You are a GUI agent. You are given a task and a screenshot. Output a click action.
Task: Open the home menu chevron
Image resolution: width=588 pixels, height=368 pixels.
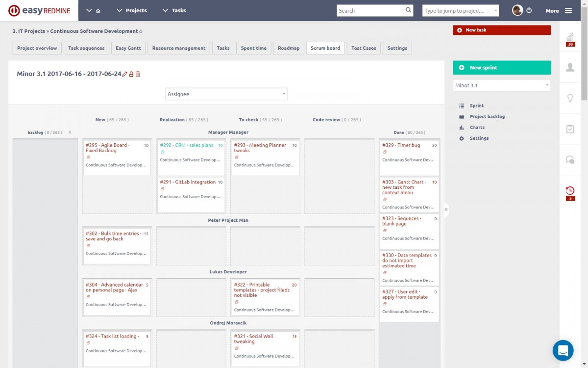click(89, 10)
